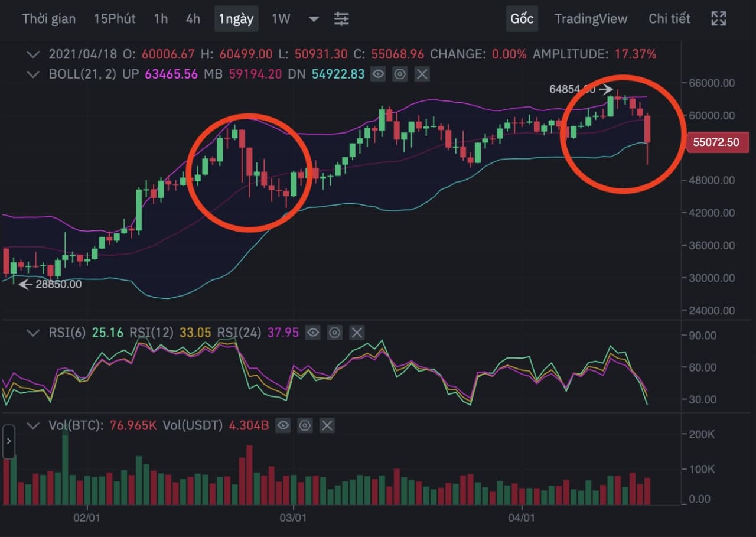
Task: Hide the Vol(BTC) indicator with eye icon
Action: (x=283, y=425)
